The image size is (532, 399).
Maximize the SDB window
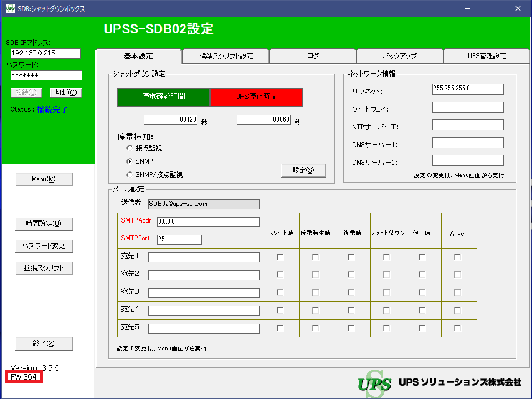tap(493, 8)
